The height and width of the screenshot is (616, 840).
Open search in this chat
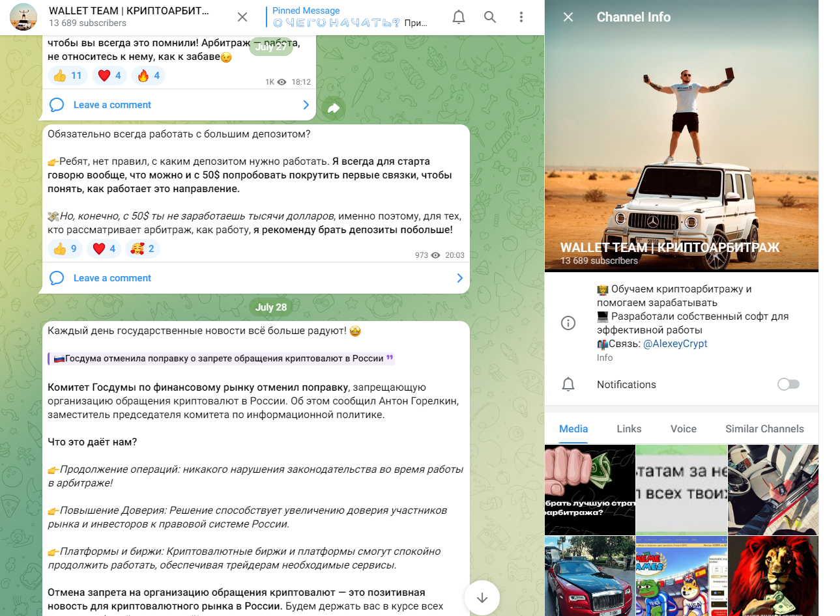point(490,17)
